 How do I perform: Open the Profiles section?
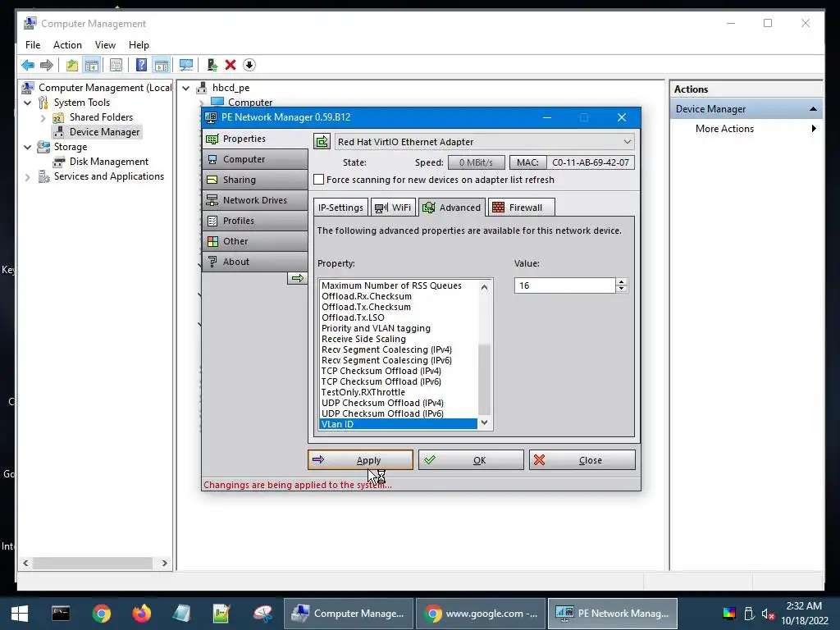[x=255, y=221]
